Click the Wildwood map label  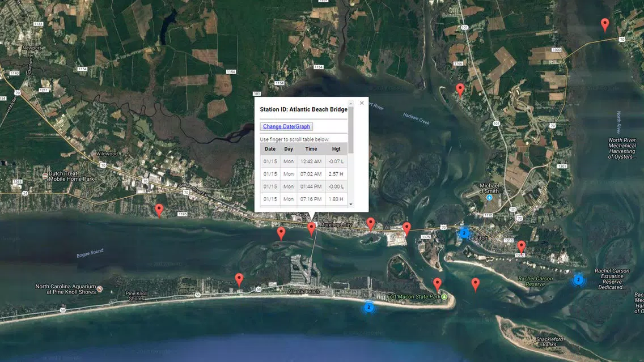(x=107, y=154)
